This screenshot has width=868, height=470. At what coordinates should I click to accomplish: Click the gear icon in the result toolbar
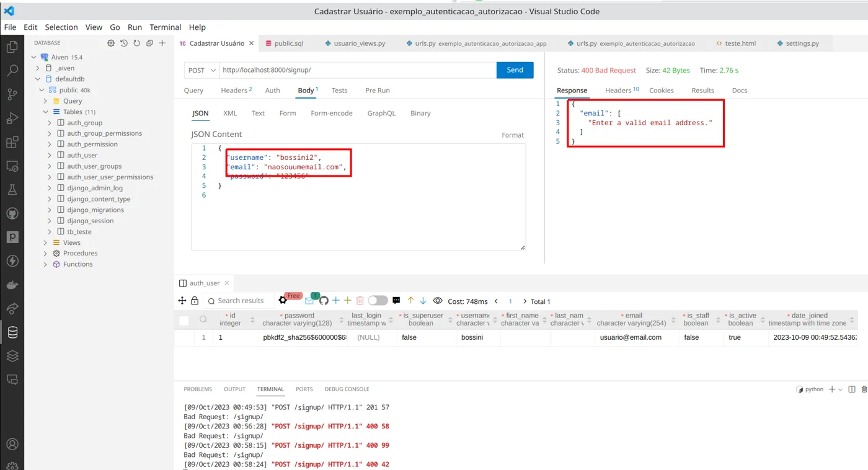[x=283, y=301]
